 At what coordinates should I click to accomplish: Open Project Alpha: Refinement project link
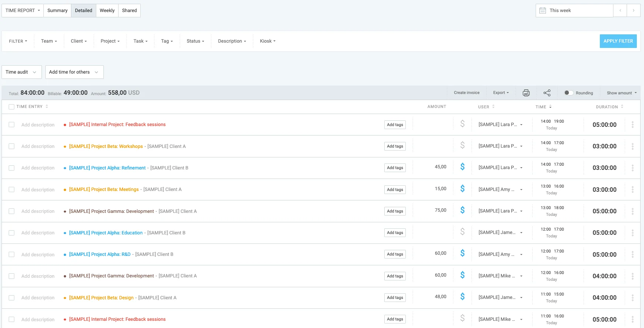click(x=107, y=168)
